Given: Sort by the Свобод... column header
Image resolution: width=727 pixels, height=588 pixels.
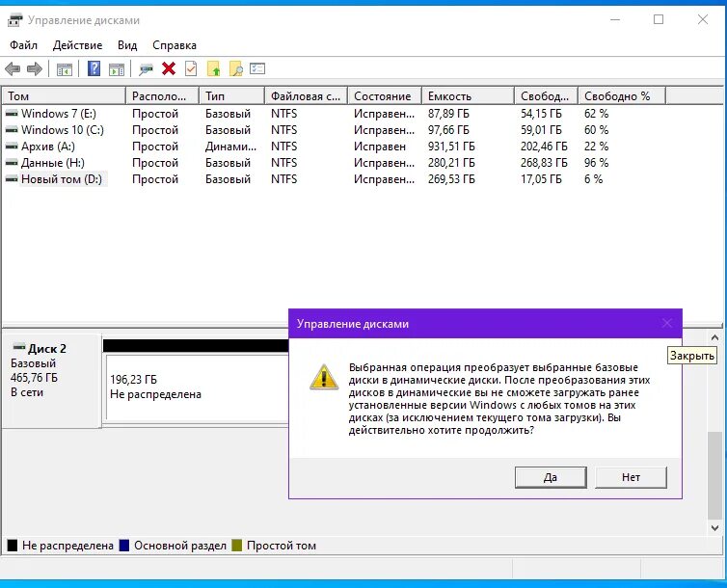Looking at the screenshot, I should pos(546,96).
